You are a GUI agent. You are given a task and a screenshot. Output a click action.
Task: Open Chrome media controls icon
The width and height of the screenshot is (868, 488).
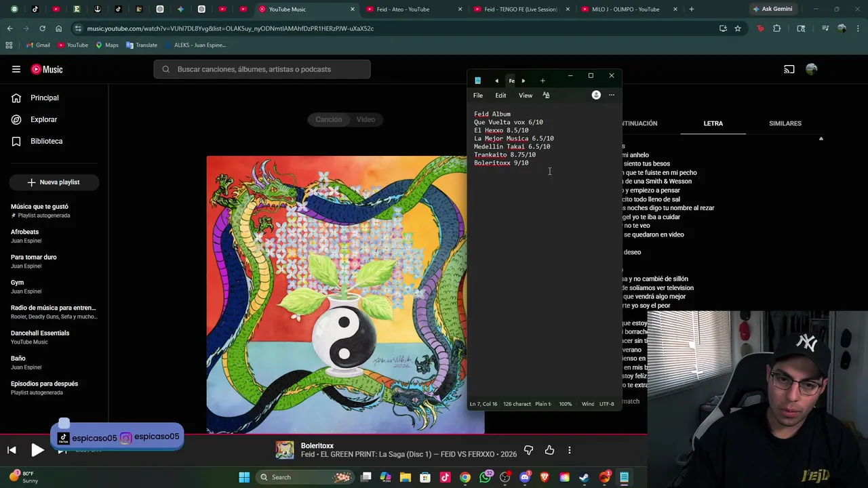[825, 28]
